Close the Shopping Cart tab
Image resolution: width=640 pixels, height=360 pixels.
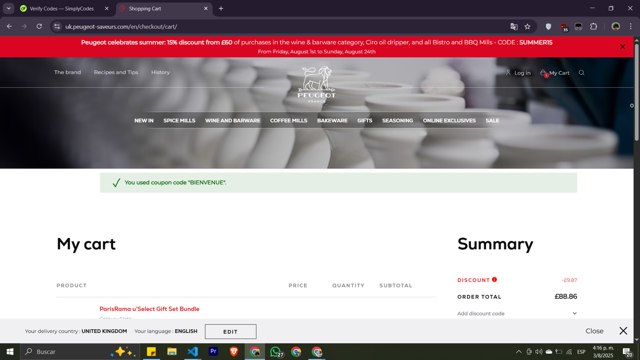(206, 8)
